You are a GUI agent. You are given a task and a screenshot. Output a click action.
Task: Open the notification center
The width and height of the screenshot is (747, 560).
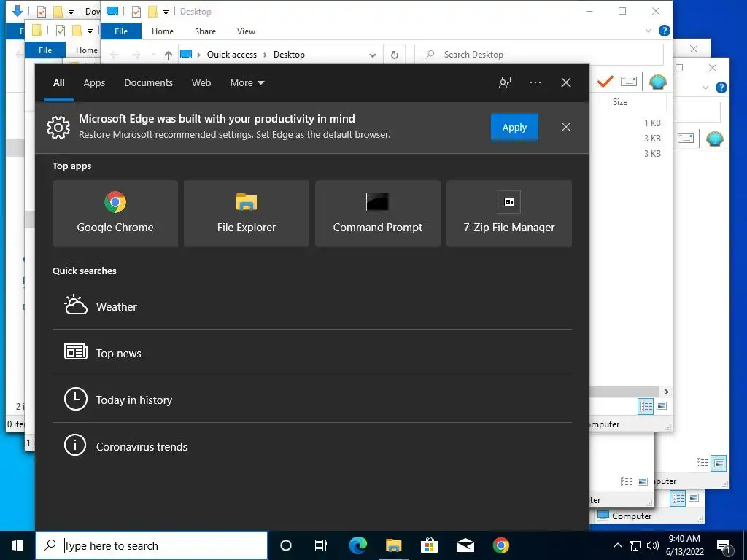724,545
